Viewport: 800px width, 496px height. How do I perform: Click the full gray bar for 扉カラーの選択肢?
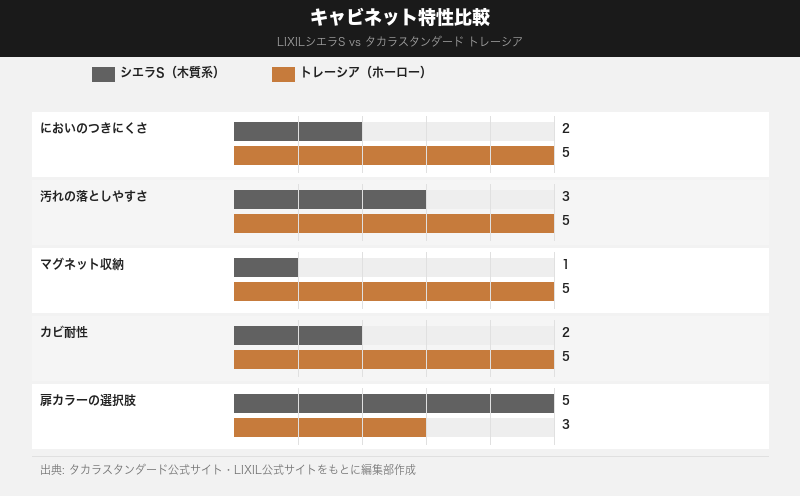[x=394, y=403]
